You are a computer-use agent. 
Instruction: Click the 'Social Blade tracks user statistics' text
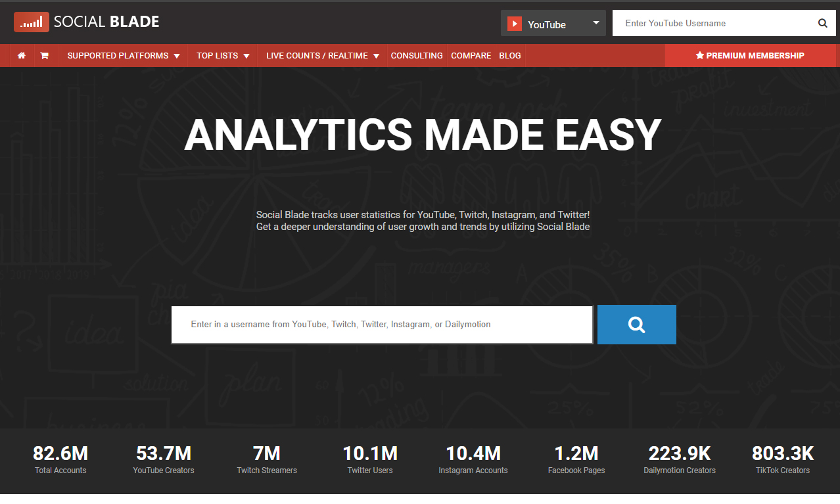(423, 221)
